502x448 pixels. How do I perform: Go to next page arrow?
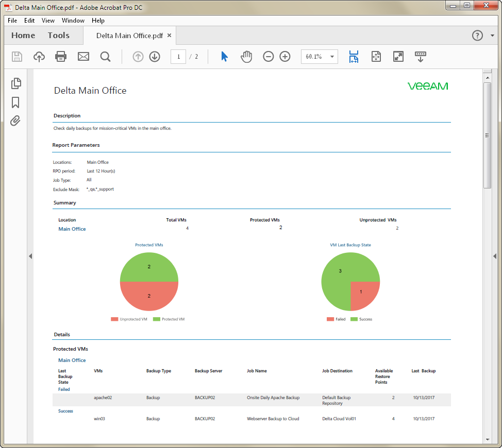(x=155, y=57)
